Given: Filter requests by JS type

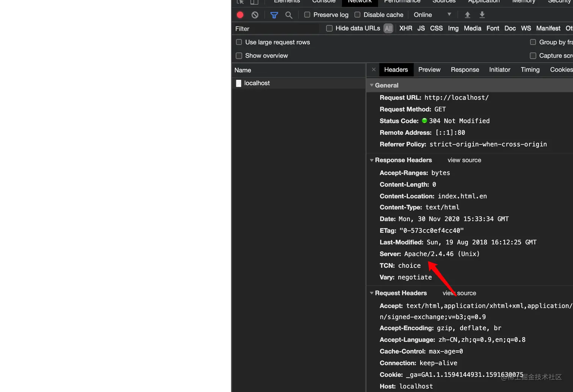Looking at the screenshot, I should [421, 28].
